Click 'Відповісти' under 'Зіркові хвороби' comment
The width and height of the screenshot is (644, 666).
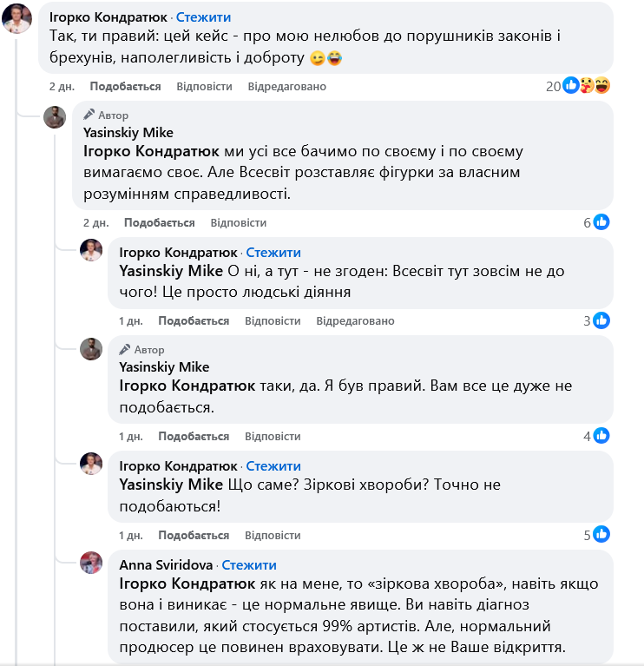tap(273, 535)
